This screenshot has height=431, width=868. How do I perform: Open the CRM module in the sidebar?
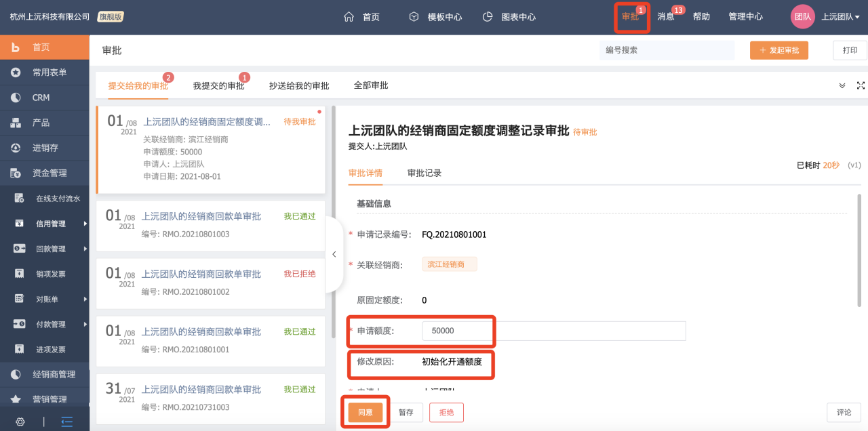(41, 97)
